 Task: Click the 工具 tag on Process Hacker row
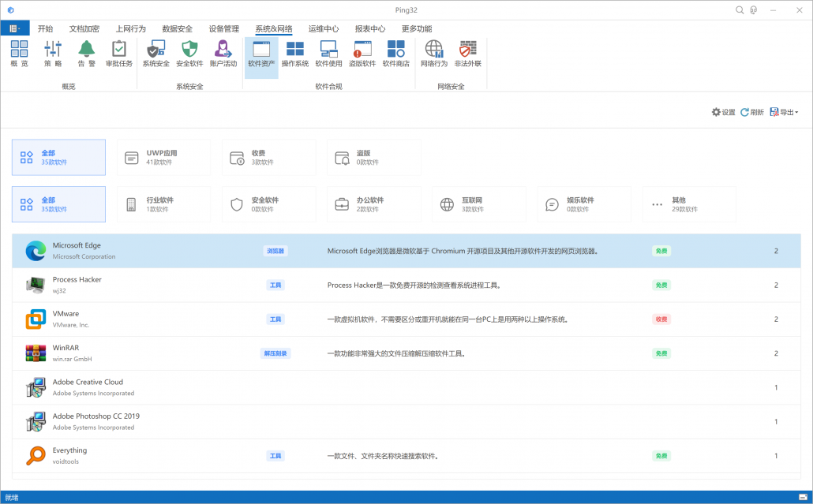click(275, 285)
